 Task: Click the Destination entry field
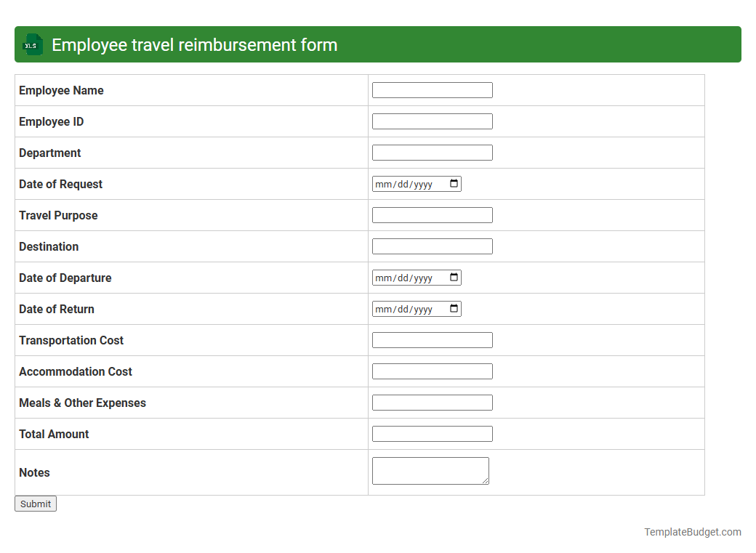coord(432,246)
